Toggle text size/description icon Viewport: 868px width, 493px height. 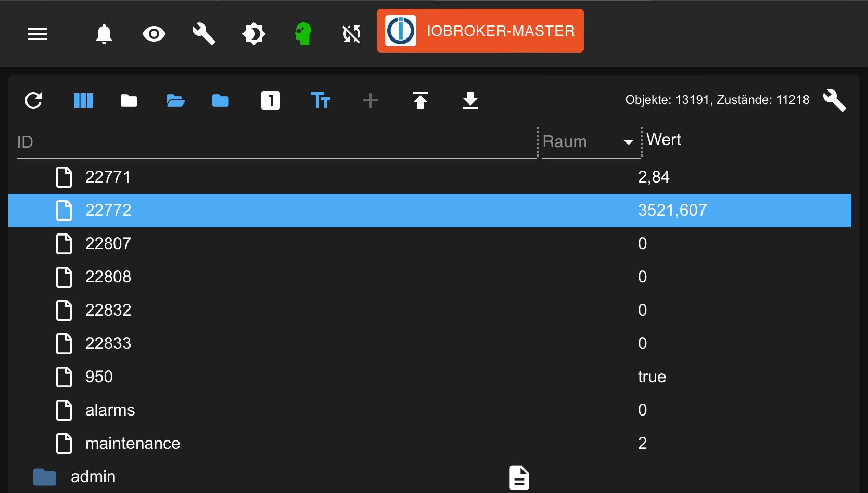coord(321,100)
